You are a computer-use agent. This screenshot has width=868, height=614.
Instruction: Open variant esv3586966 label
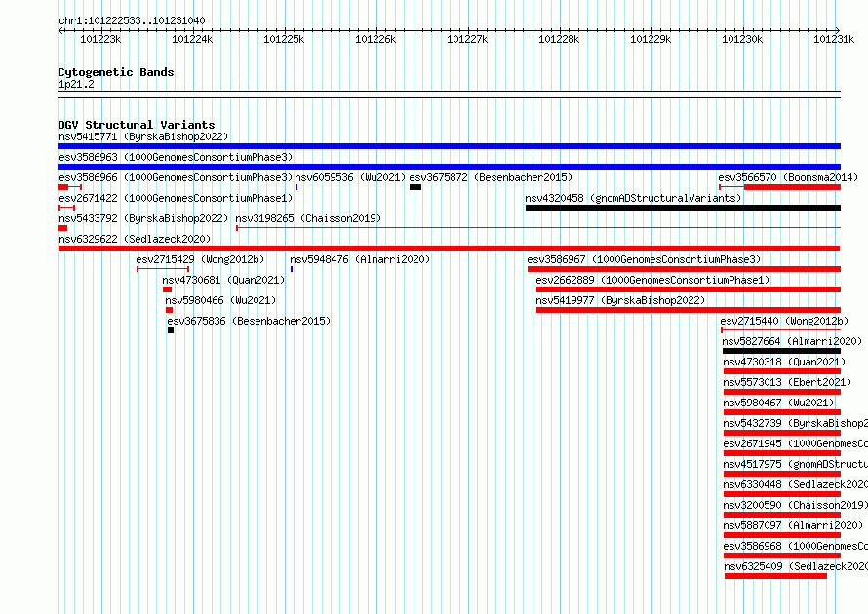[x=176, y=177]
